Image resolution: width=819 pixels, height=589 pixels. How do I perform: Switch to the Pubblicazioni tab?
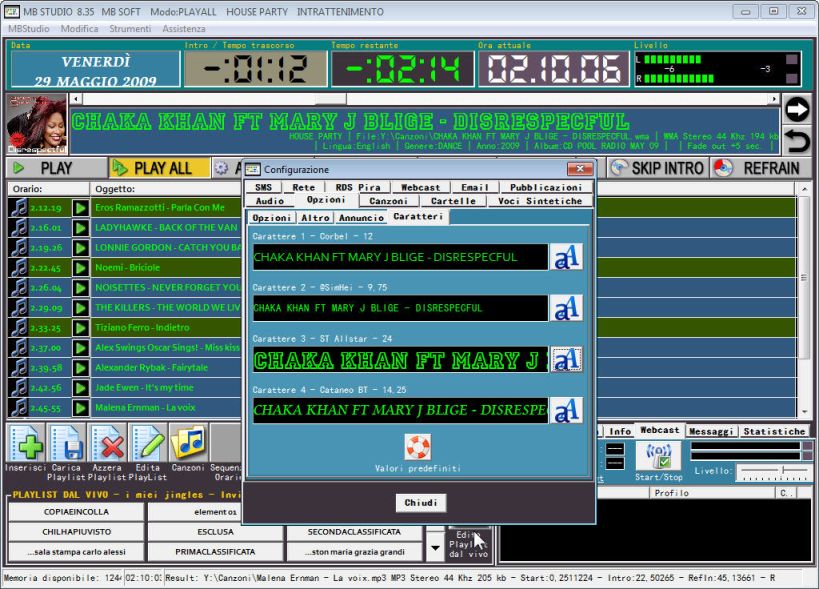pyautogui.click(x=546, y=187)
